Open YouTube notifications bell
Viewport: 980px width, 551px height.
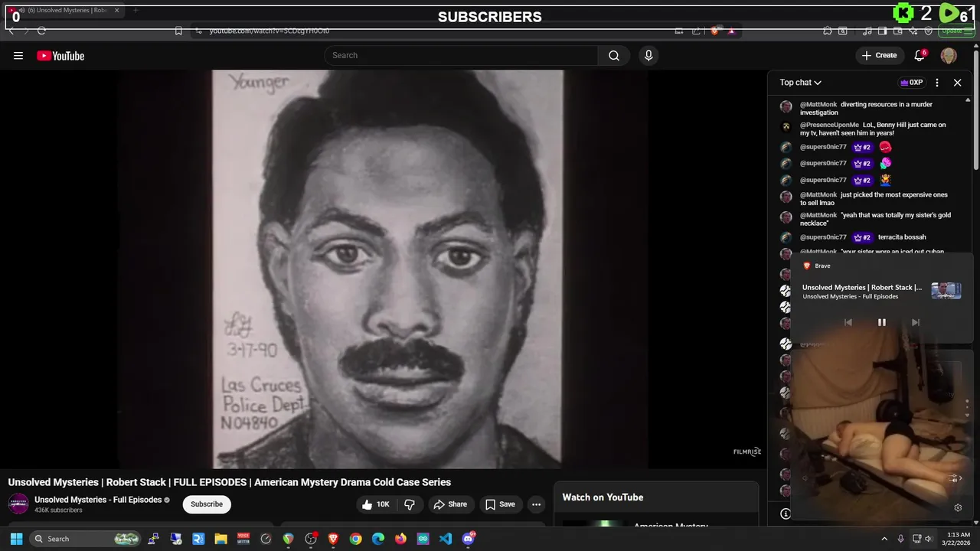(x=920, y=55)
